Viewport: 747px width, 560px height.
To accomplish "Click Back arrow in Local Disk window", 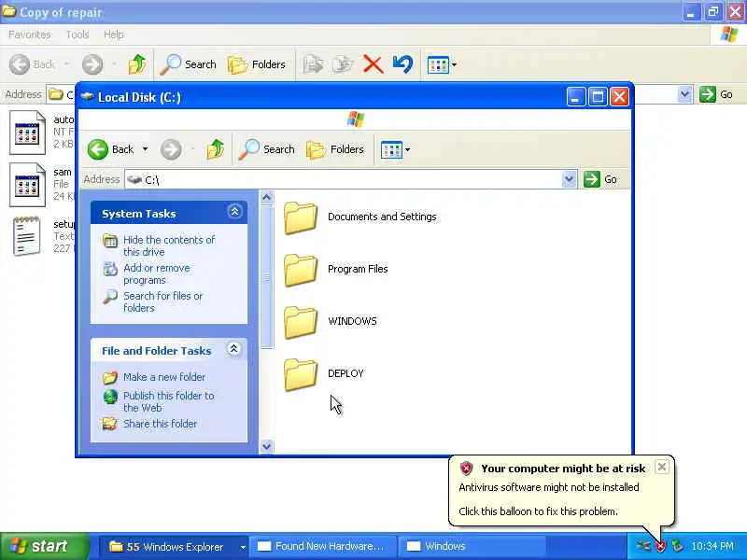I will click(x=98, y=149).
